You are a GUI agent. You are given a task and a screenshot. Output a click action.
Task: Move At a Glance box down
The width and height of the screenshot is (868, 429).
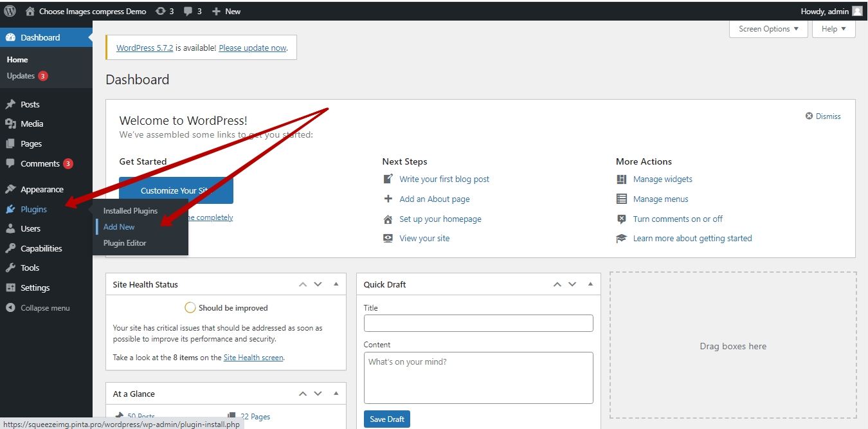[318, 394]
